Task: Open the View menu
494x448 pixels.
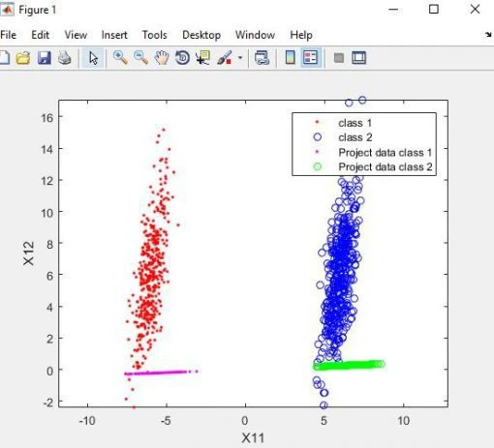Action: coord(76,35)
